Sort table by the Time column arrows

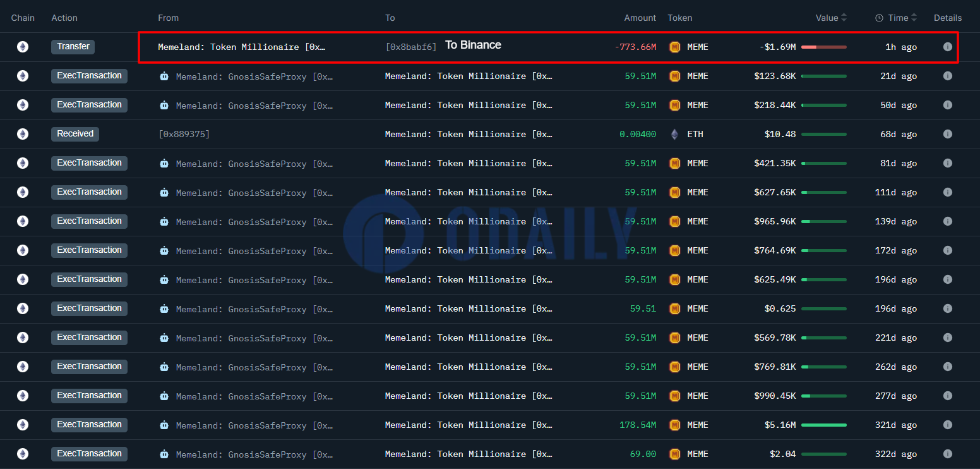tap(914, 18)
